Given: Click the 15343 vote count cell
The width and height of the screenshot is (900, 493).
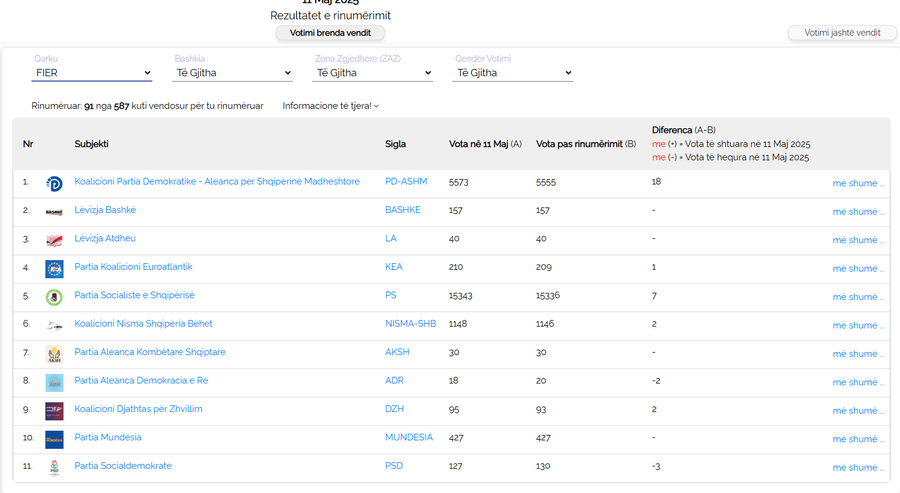Looking at the screenshot, I should 460,296.
